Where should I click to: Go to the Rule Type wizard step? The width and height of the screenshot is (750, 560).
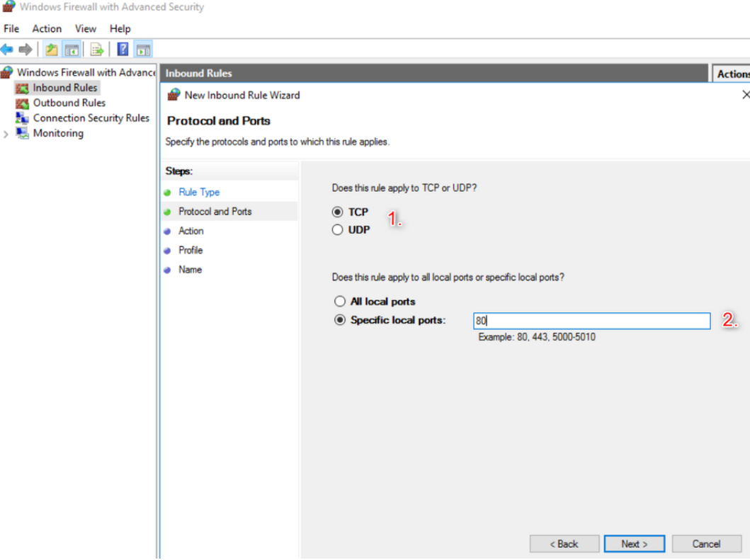tap(199, 192)
